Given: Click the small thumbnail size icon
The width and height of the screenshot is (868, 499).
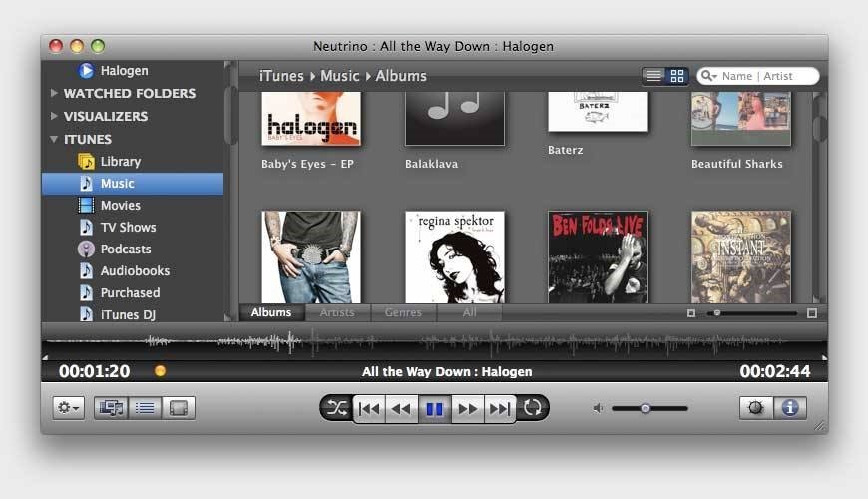Looking at the screenshot, I should (x=690, y=313).
